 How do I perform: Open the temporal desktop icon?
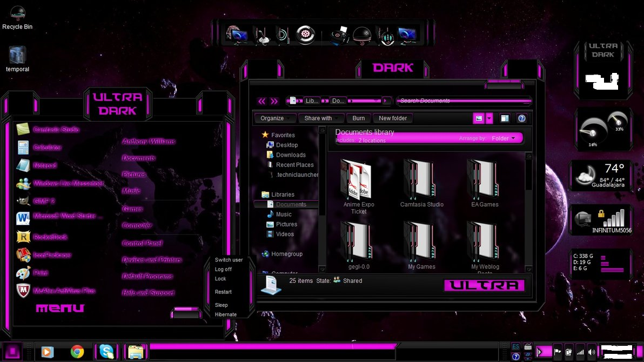17,59
